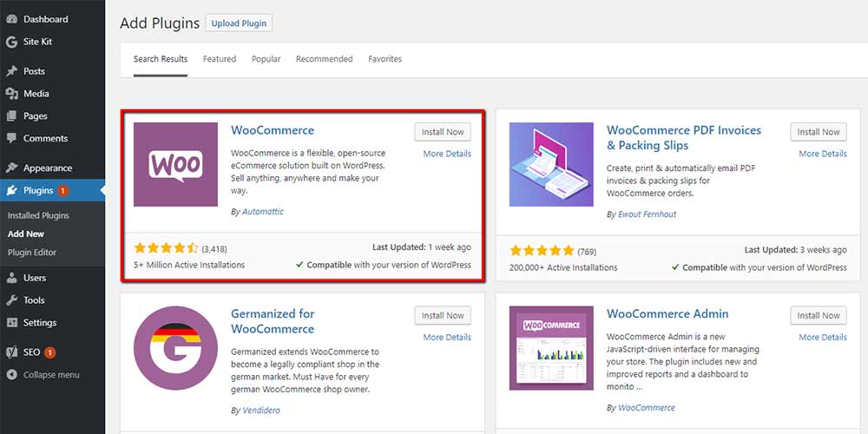The width and height of the screenshot is (868, 434).
Task: Open SEO menu label
Action: pyautogui.click(x=31, y=352)
